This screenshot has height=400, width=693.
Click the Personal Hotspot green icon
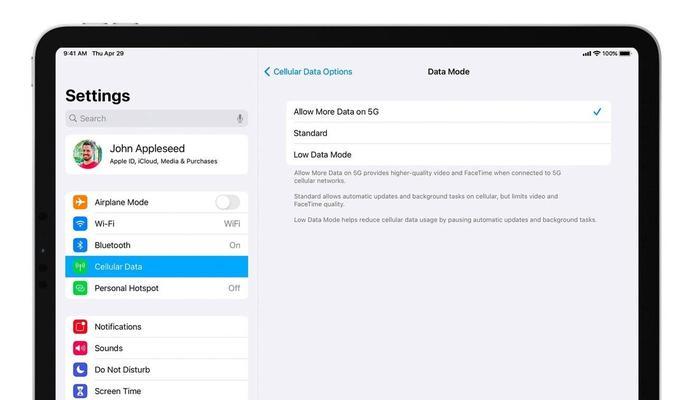pyautogui.click(x=80, y=288)
